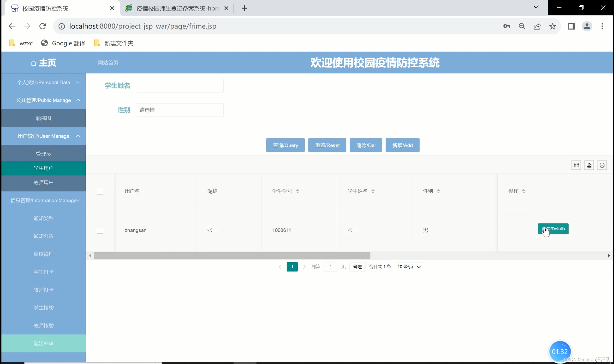Open the saved passwords key icon

tap(507, 26)
